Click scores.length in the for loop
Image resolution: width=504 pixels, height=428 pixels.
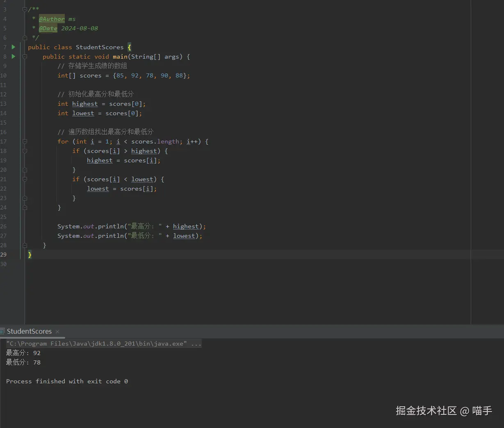pos(155,141)
